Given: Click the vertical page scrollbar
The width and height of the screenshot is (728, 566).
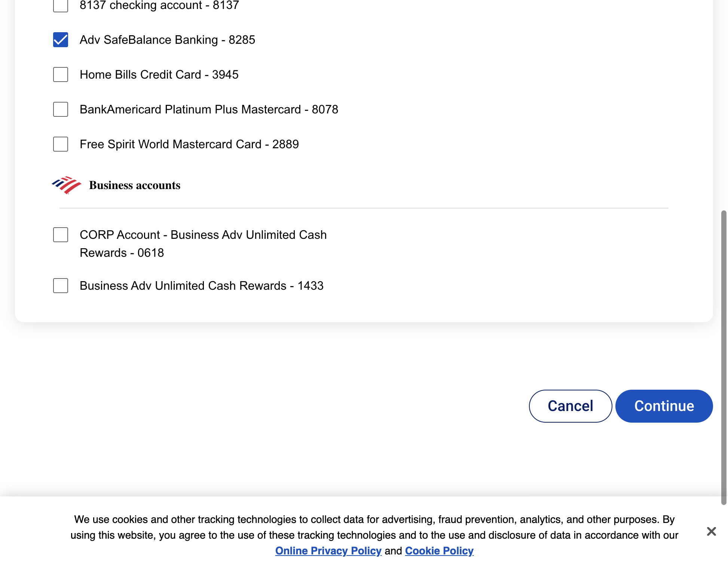Looking at the screenshot, I should point(724,357).
